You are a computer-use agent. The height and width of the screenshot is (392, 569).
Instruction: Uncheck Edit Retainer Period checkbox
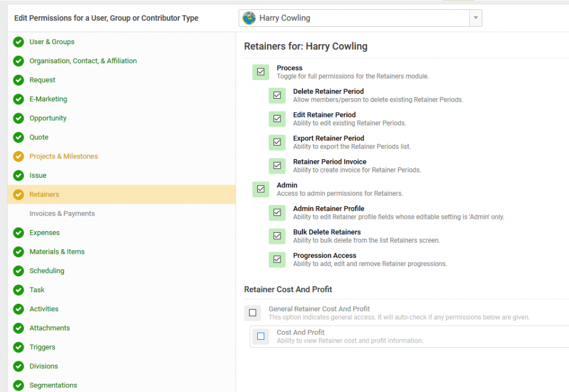coord(278,118)
